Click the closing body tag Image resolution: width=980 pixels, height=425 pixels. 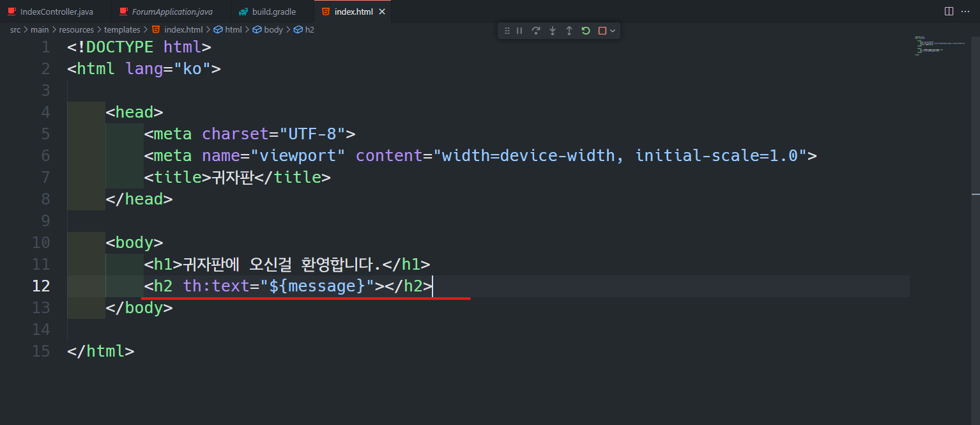click(x=139, y=308)
